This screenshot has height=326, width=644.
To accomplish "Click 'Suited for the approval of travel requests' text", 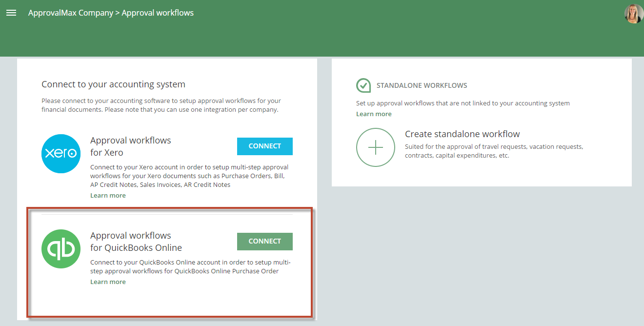I will coord(494,151).
